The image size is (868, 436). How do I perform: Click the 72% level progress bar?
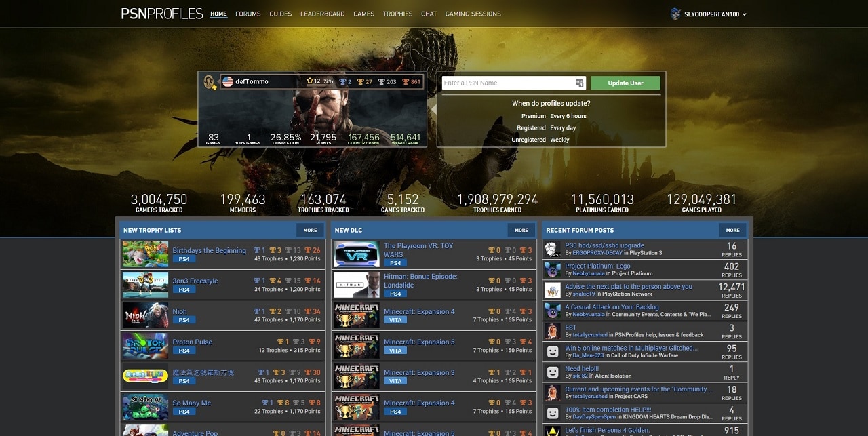(328, 81)
